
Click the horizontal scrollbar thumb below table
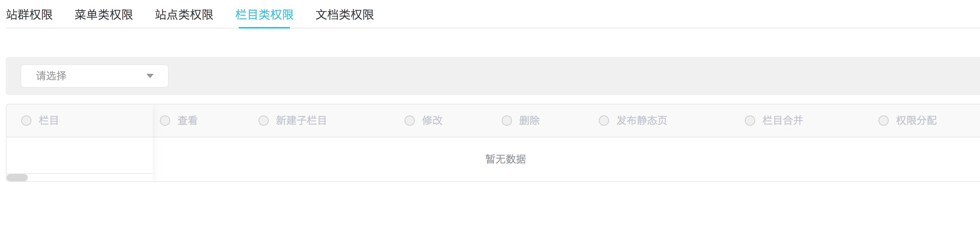click(x=17, y=178)
